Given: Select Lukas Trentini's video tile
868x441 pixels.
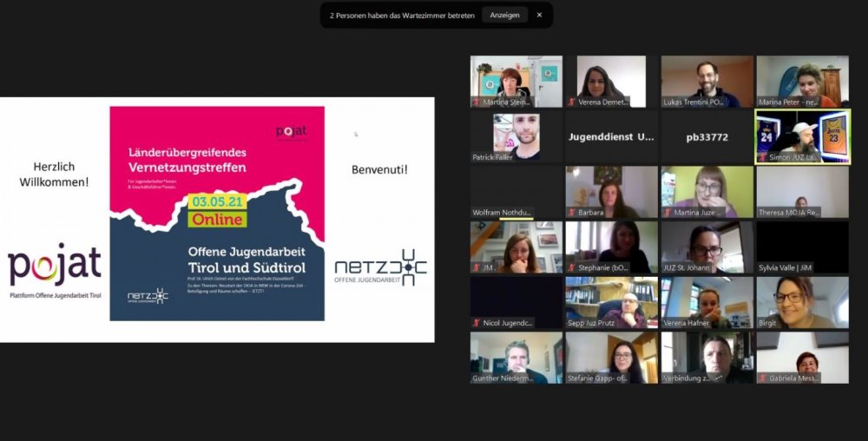Looking at the screenshot, I should (x=707, y=82).
